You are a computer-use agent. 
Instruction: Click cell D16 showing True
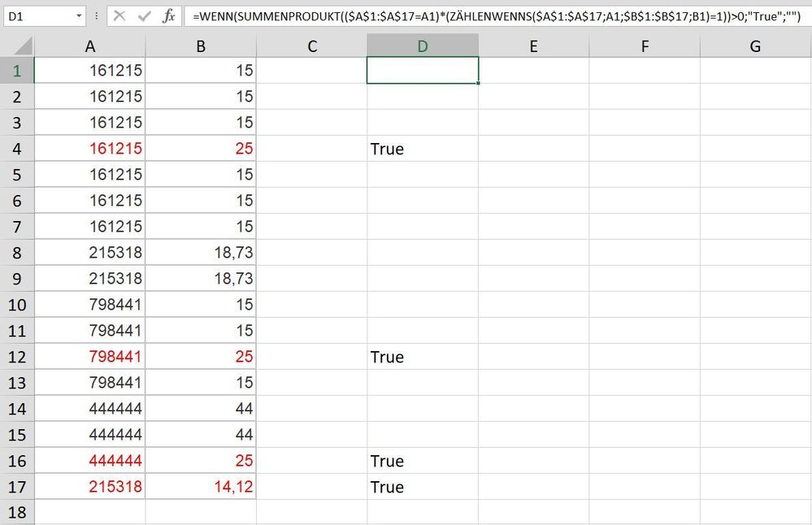point(423,461)
